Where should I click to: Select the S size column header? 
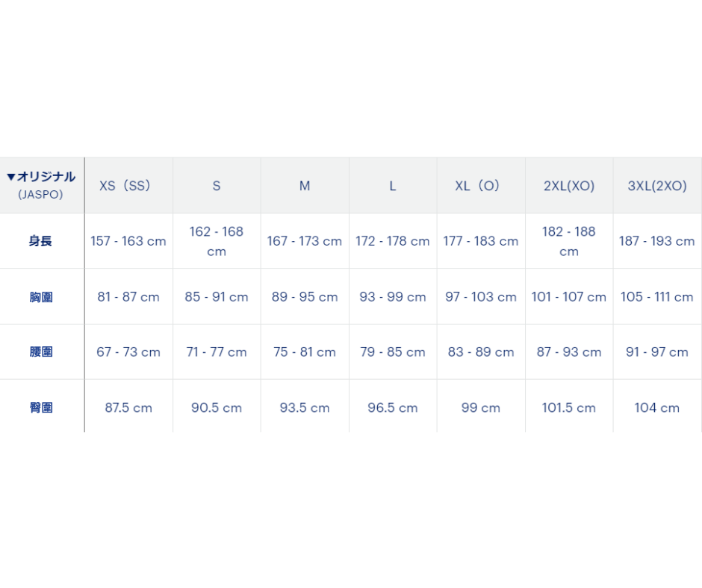tap(217, 186)
